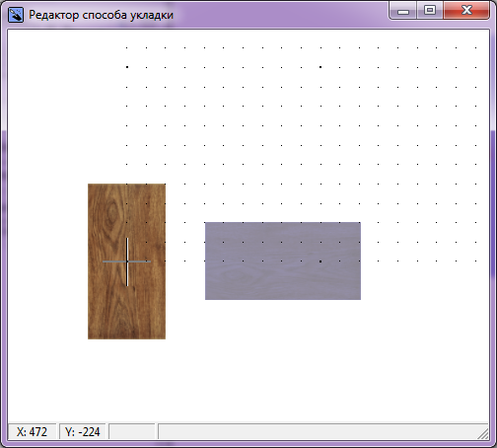This screenshot has width=497, height=448.
Task: Click the resize grip in window corner
Action: tap(483, 434)
